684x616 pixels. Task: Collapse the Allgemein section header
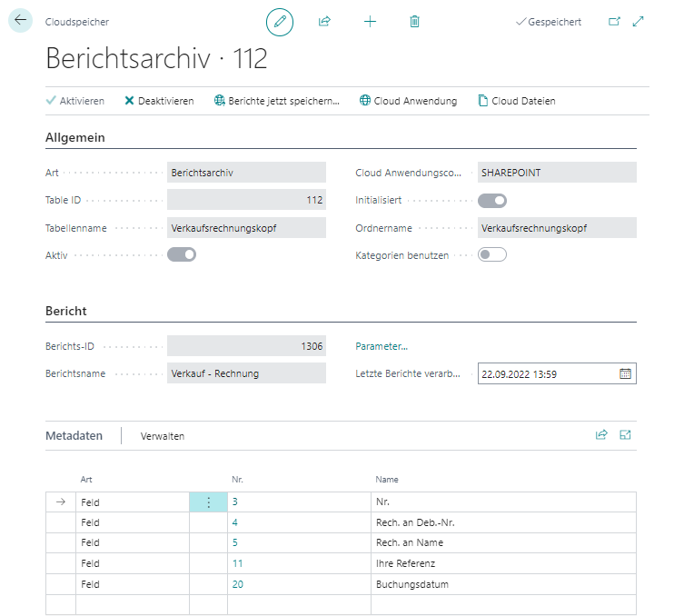(x=75, y=137)
